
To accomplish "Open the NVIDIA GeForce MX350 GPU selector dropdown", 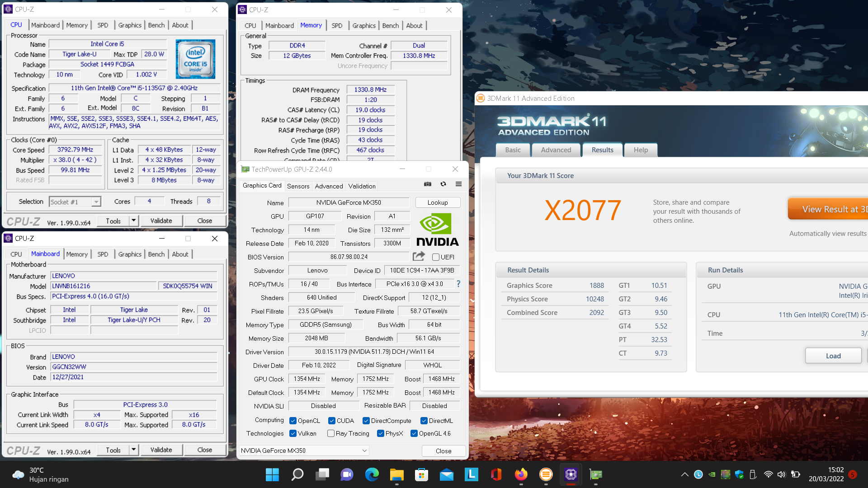I will click(304, 450).
